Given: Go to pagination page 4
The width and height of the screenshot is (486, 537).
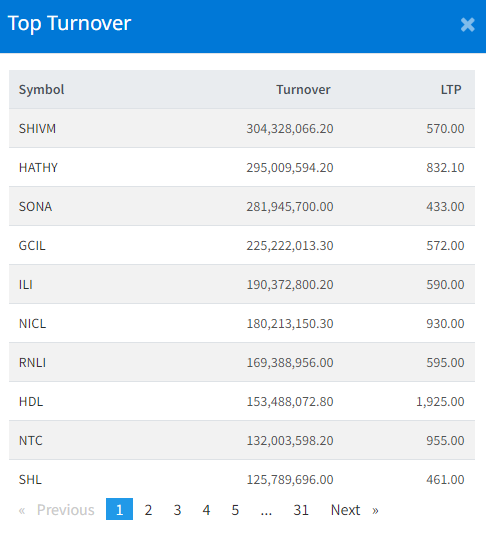Looking at the screenshot, I should 206,510.
